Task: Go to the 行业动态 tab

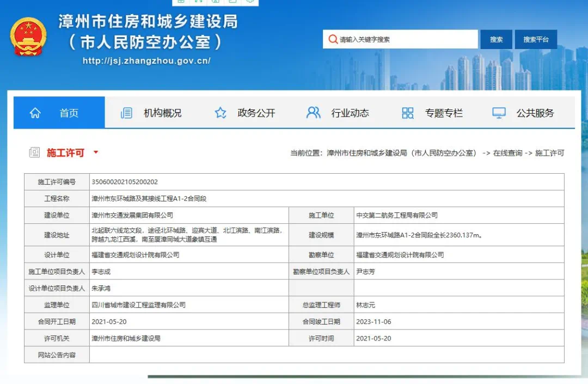Action: (350, 113)
